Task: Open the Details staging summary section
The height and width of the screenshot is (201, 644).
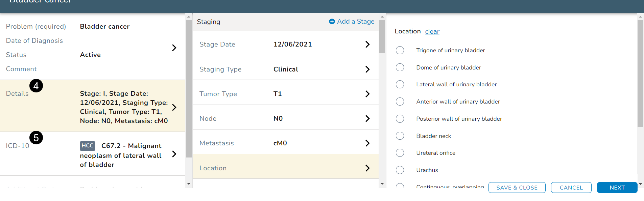Action: point(174,107)
